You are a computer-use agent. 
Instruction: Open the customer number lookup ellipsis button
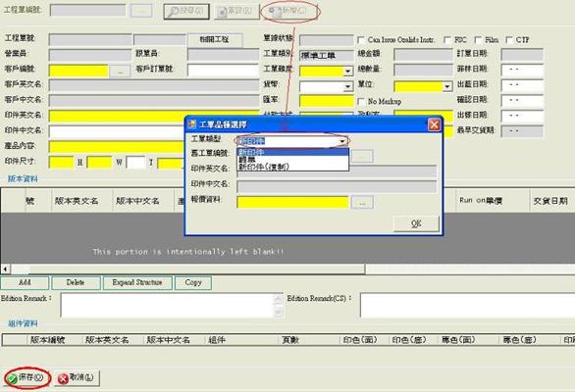pyautogui.click(x=120, y=72)
